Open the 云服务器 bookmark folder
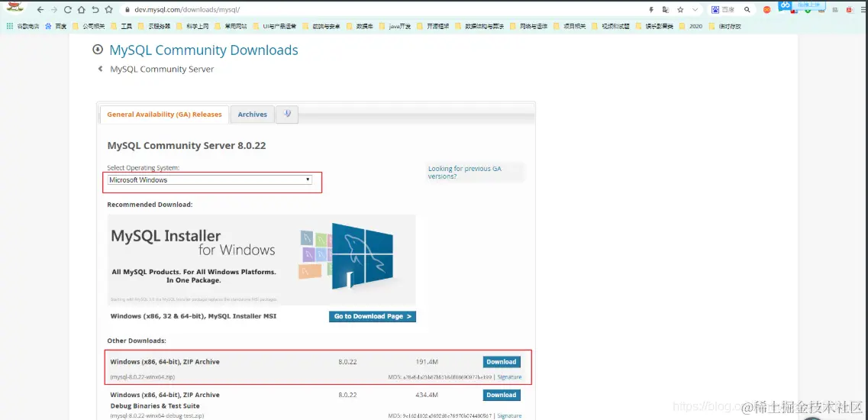This screenshot has width=868, height=420. pos(154,26)
